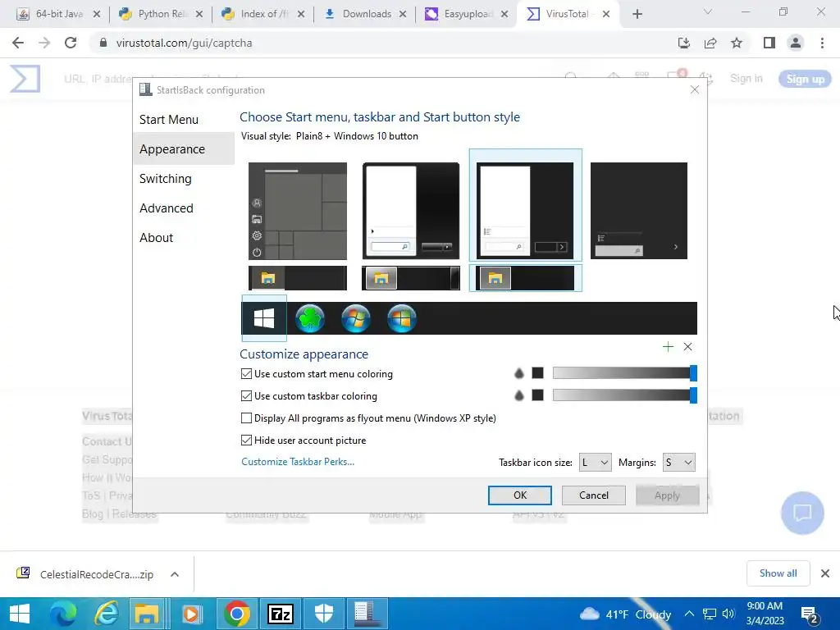
Task: Open the Margins dropdown
Action: tap(678, 463)
